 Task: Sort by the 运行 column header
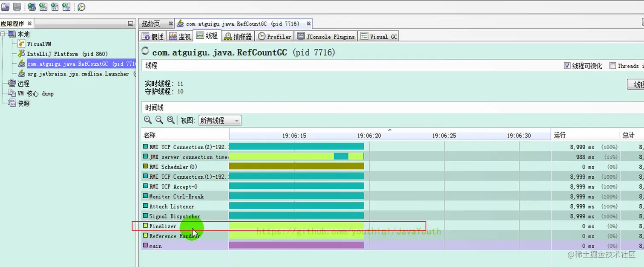(585, 135)
